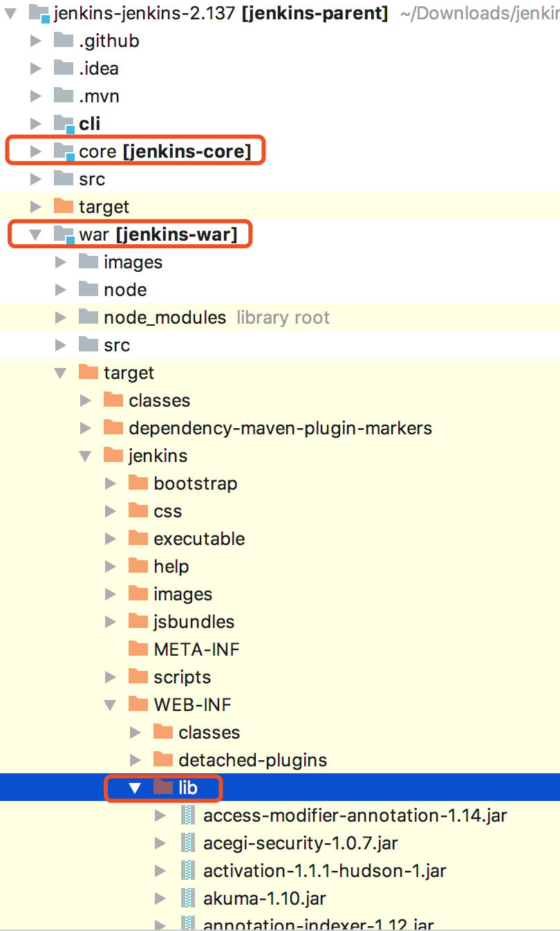The image size is (560, 931).
Task: Expand the jsbundles folder arrow
Action: point(111,622)
